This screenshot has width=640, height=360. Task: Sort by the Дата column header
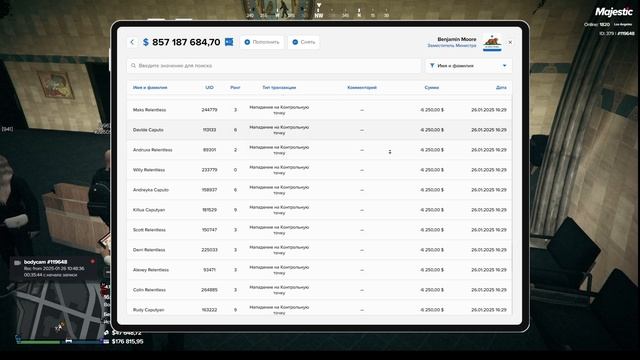[502, 87]
